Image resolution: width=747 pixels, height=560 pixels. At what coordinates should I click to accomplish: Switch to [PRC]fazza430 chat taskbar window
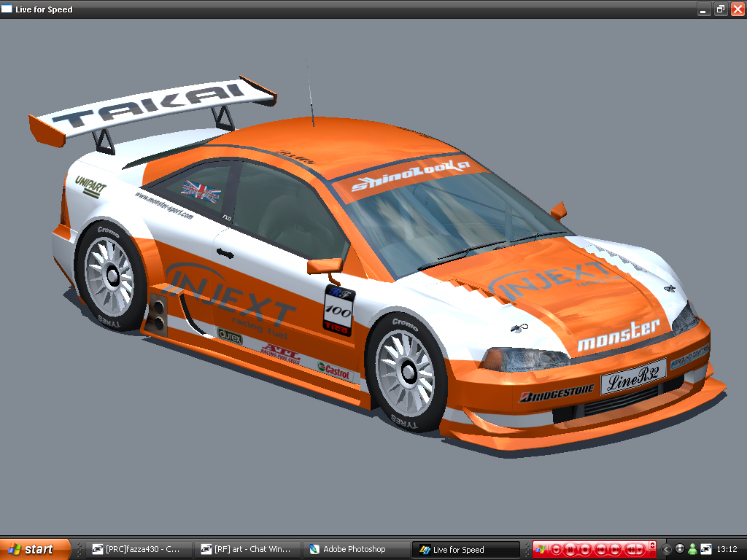[x=141, y=549]
